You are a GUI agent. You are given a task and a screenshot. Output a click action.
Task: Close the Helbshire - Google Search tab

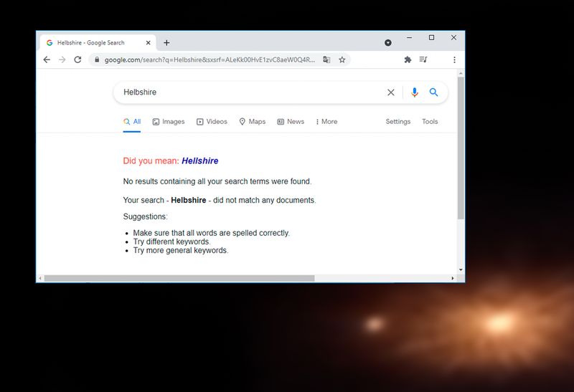click(149, 43)
